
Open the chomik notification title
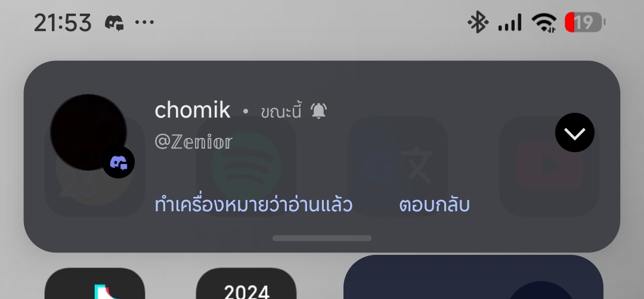click(x=192, y=110)
